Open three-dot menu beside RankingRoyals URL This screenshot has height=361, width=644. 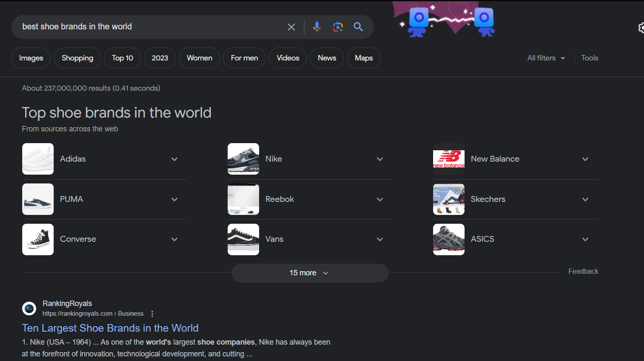(x=152, y=314)
